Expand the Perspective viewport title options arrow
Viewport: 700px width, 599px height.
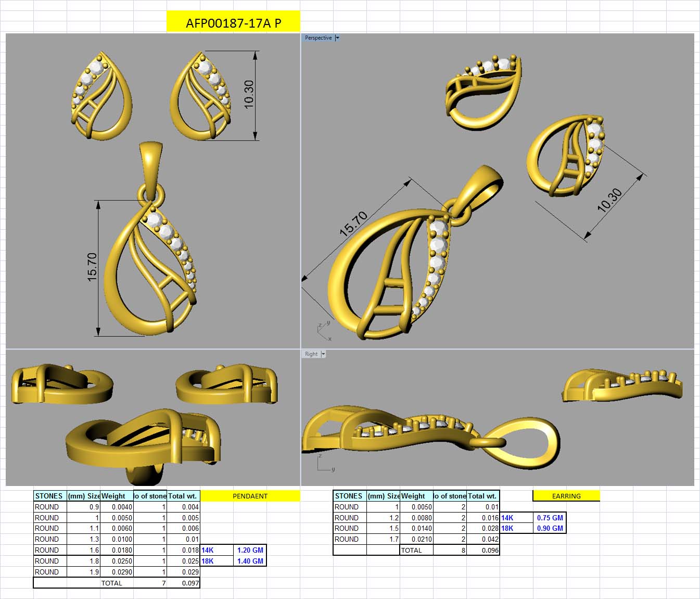tap(337, 38)
